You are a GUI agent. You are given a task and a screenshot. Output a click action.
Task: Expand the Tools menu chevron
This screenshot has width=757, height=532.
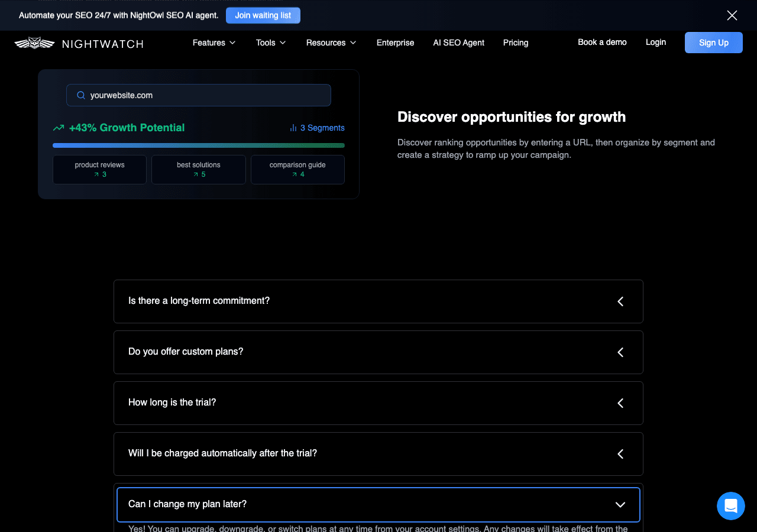tap(283, 43)
